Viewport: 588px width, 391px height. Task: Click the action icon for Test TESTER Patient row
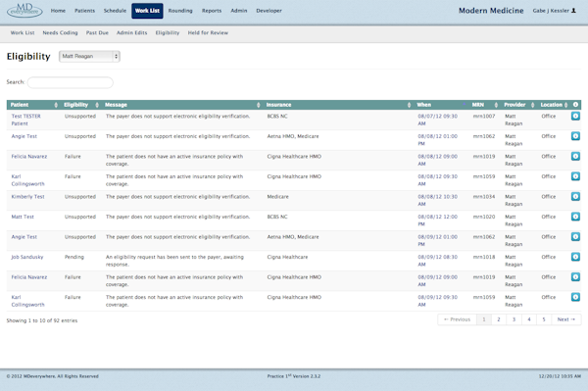pyautogui.click(x=575, y=117)
